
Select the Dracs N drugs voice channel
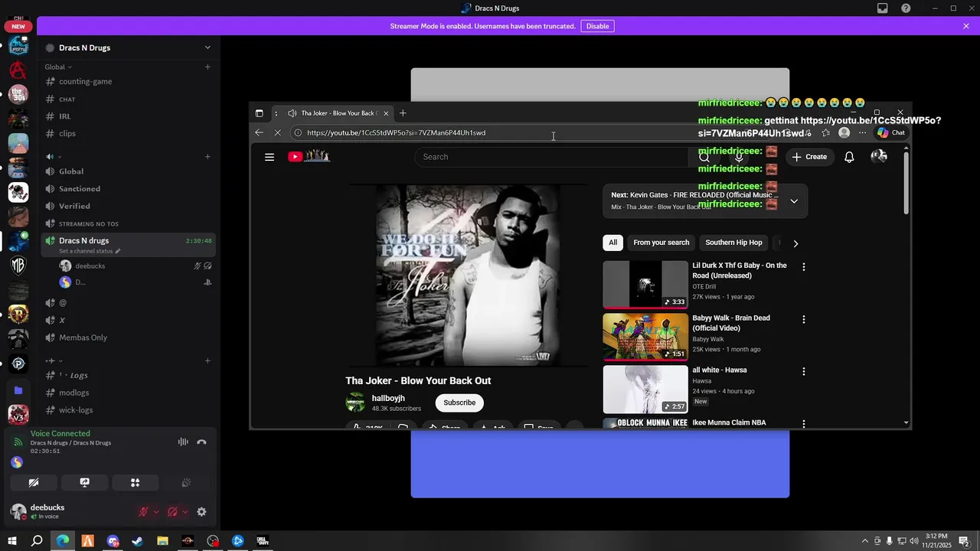tap(83, 240)
